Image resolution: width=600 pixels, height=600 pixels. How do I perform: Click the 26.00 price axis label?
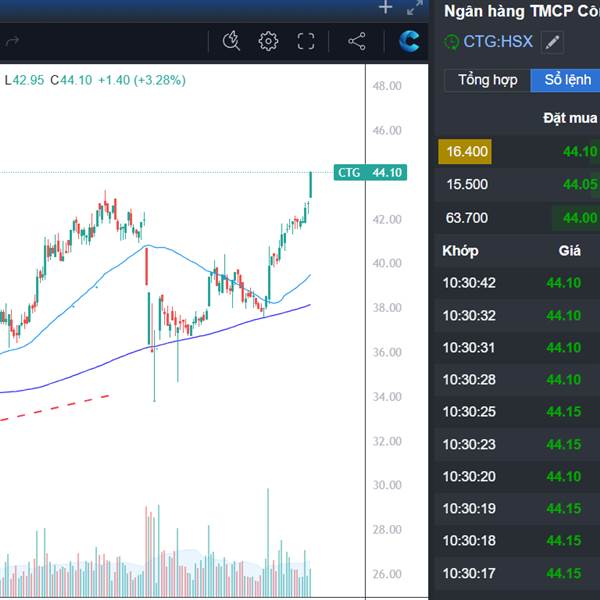(387, 574)
